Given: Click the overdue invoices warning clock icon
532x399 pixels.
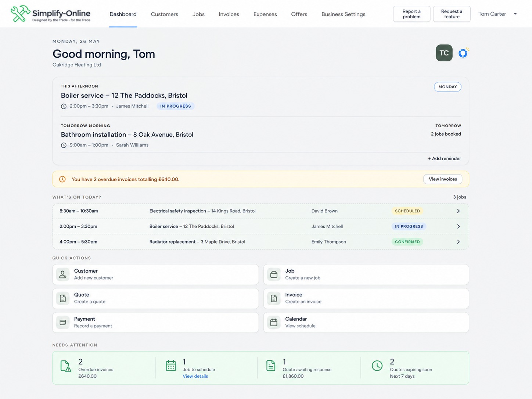Looking at the screenshot, I should point(62,179).
